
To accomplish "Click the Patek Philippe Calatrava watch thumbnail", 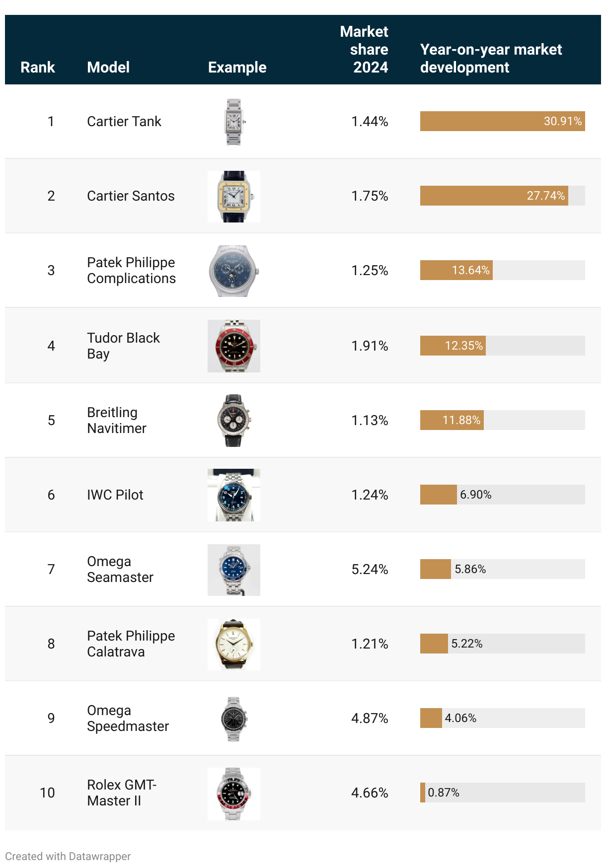I will point(234,645).
